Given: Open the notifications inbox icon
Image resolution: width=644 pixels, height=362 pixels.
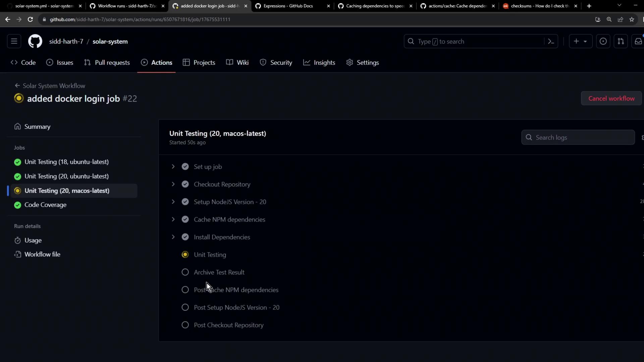Looking at the screenshot, I should click(638, 42).
